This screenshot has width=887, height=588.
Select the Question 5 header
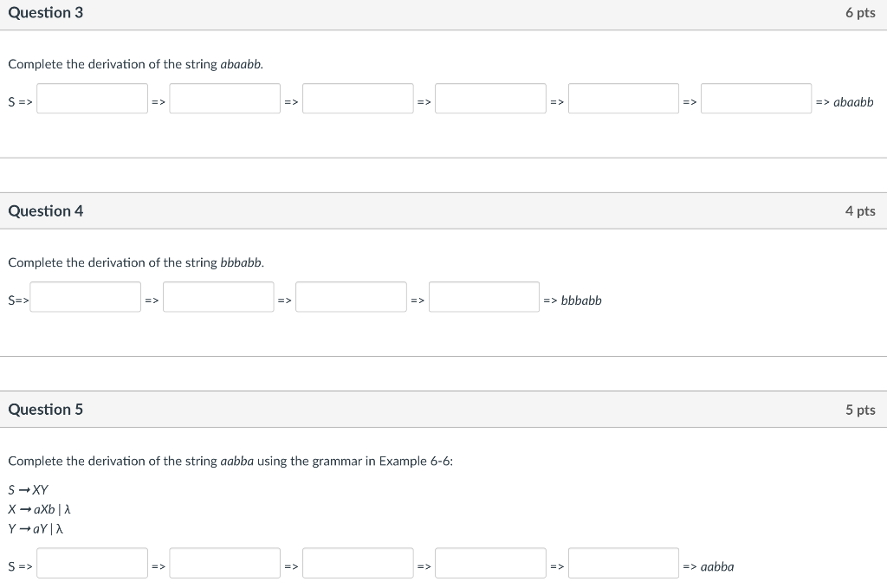45,409
